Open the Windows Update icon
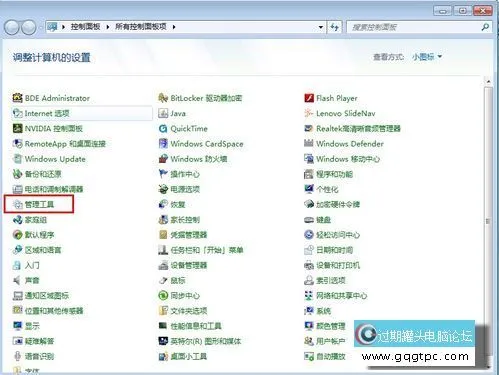Image resolution: width=499 pixels, height=375 pixels. click(x=17, y=159)
